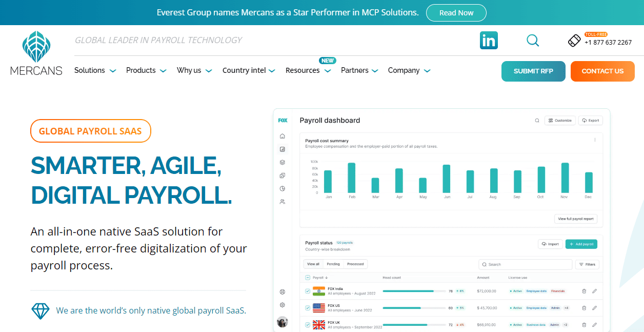Open the three-dot menu on Payroll cost summary

coord(595,140)
